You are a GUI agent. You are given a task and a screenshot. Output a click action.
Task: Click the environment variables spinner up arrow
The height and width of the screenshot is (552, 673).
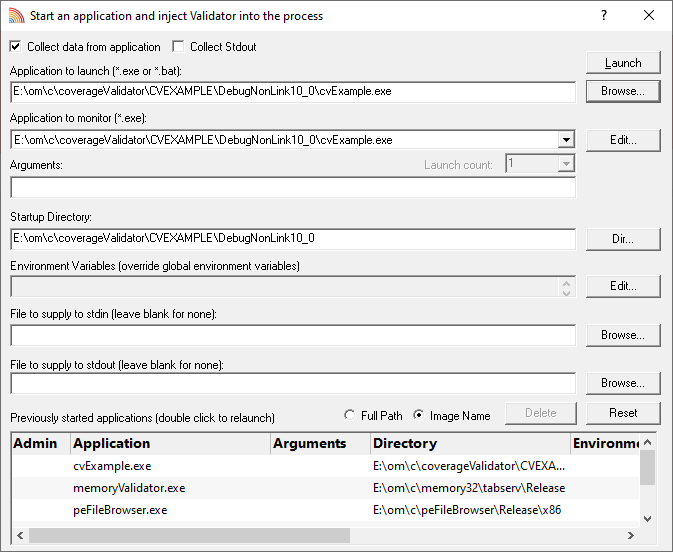click(566, 283)
